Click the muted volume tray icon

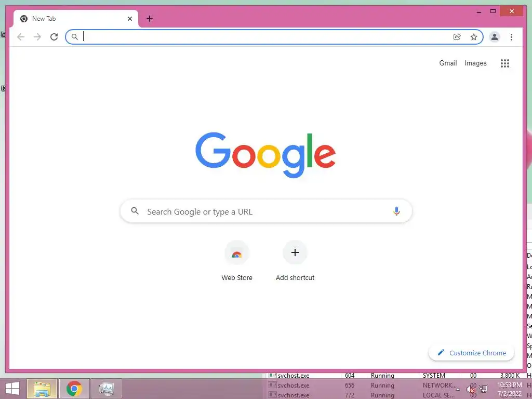tap(470, 389)
